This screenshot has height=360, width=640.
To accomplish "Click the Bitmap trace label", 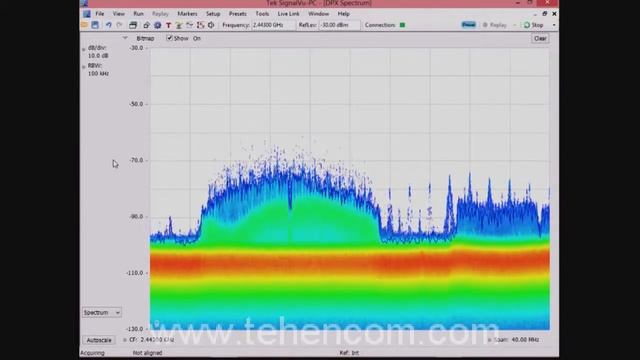I will coord(145,38).
